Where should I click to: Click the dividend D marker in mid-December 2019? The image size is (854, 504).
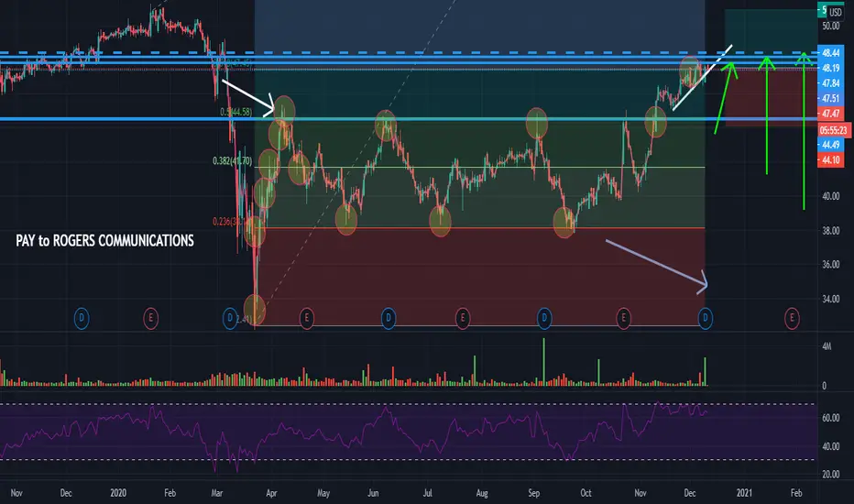click(x=82, y=318)
